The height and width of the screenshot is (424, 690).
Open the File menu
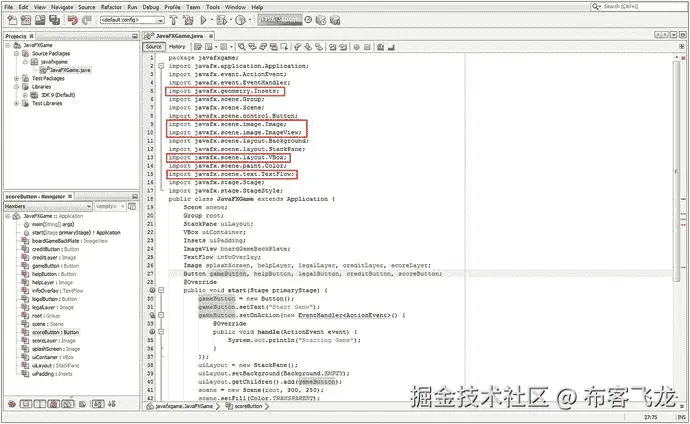click(8, 7)
